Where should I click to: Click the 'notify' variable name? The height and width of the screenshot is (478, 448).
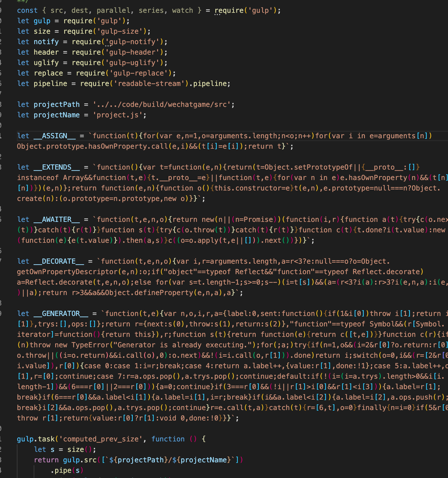[x=46, y=42]
